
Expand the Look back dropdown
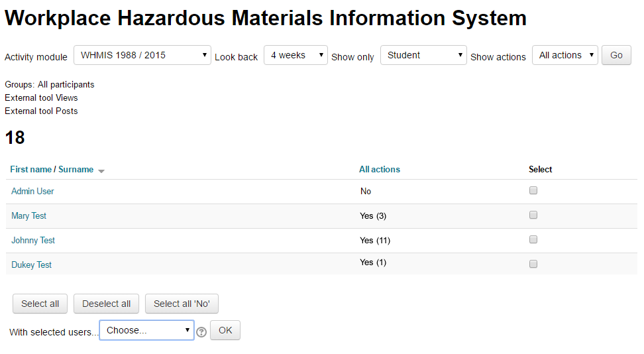(295, 56)
